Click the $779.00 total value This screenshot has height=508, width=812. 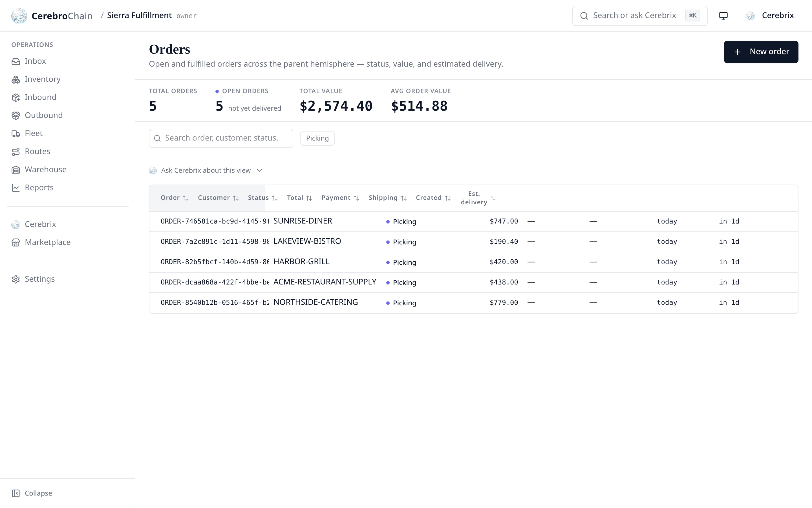(504, 302)
